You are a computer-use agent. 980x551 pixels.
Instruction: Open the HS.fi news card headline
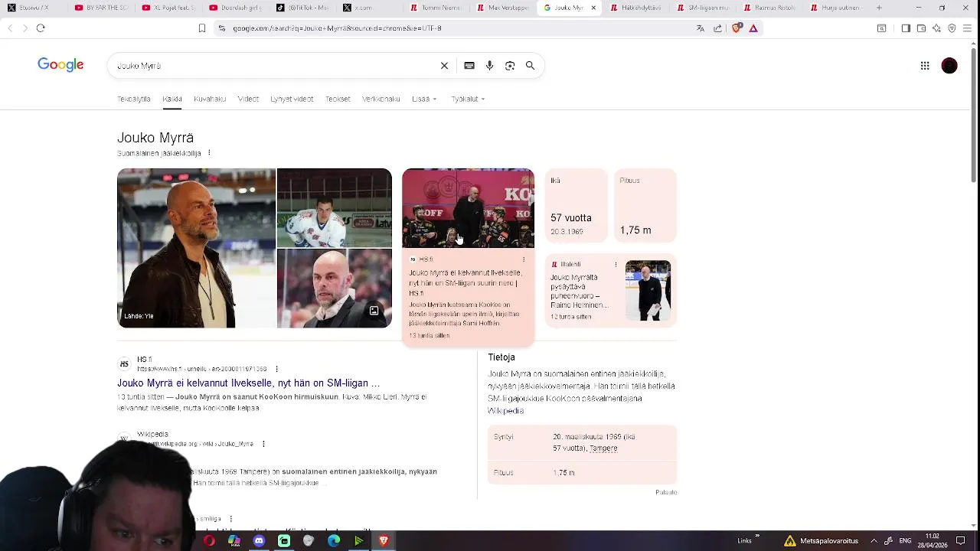click(465, 282)
